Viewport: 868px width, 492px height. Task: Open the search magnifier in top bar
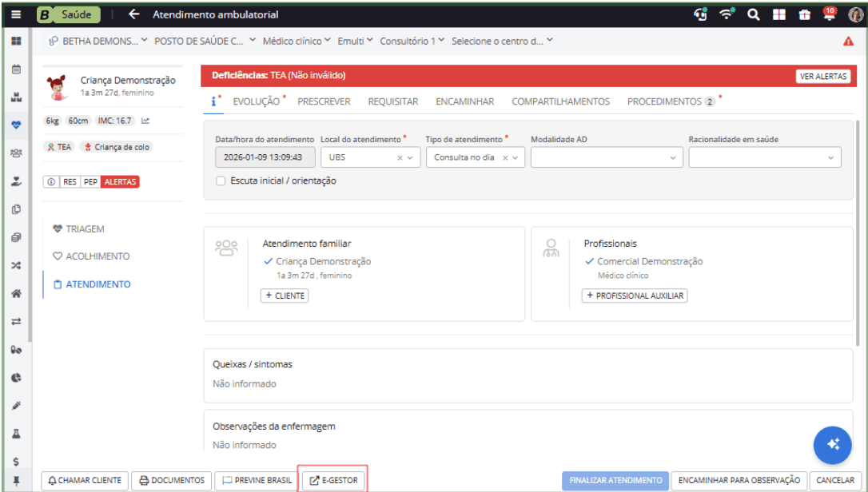pos(753,14)
